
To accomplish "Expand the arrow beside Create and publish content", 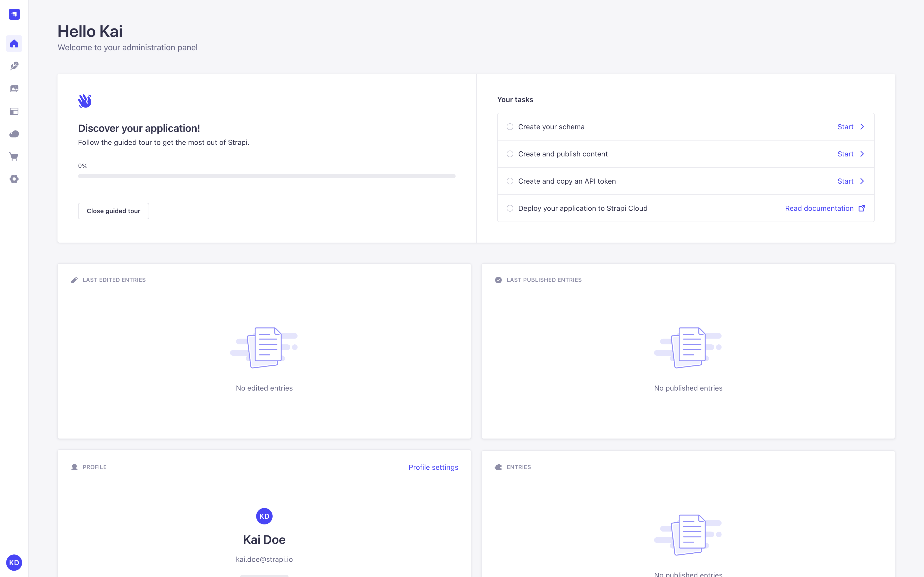I will tap(862, 154).
